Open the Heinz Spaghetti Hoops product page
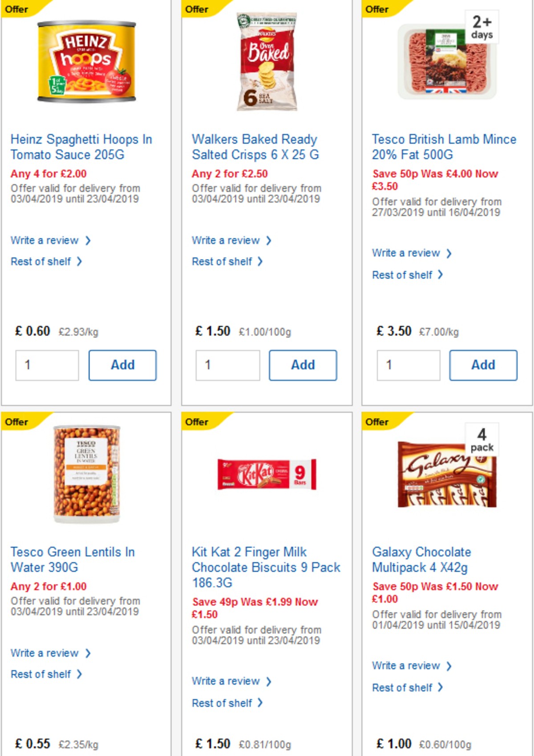 pyautogui.click(x=81, y=147)
